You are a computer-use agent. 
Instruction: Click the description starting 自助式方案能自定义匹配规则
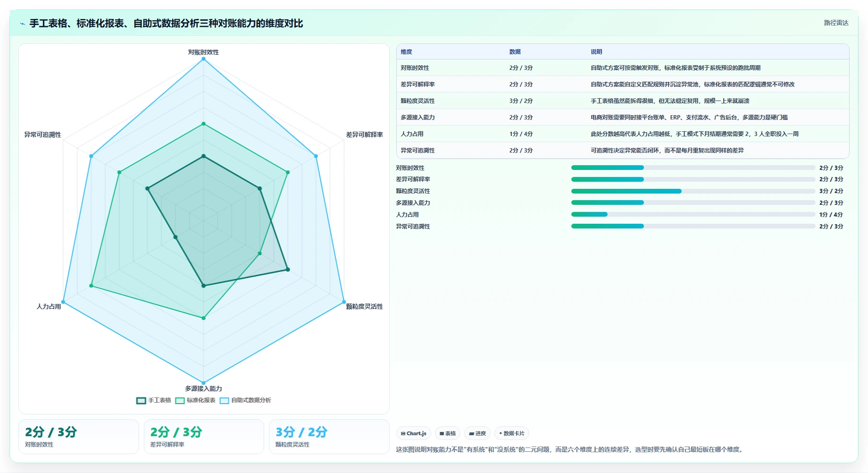click(693, 84)
